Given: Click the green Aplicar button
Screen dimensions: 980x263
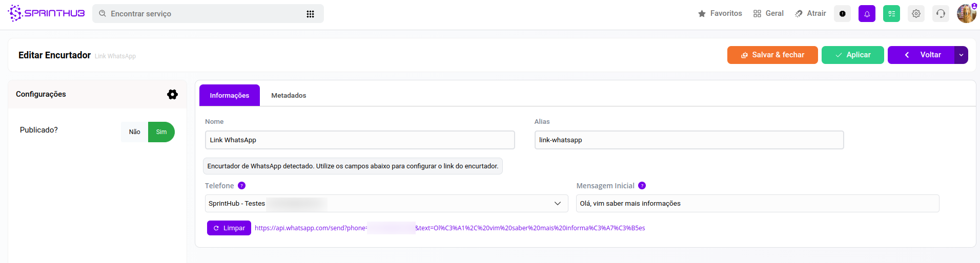Looking at the screenshot, I should point(852,55).
